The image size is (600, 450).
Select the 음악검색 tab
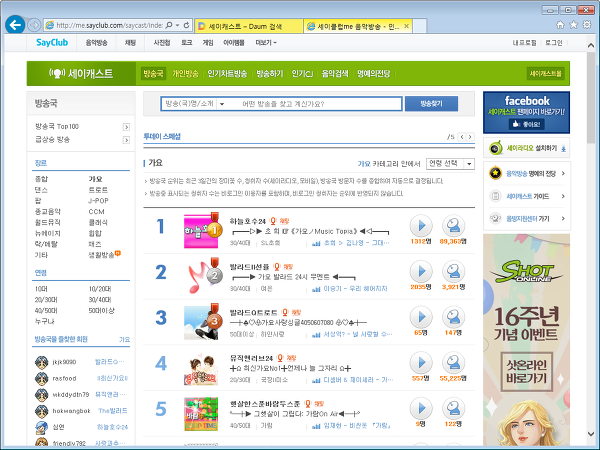coord(335,73)
